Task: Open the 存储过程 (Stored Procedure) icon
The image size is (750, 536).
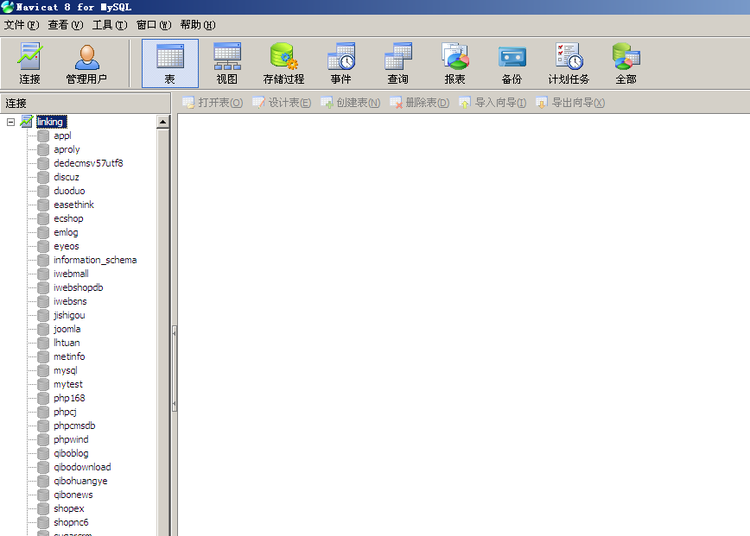Action: 284,64
